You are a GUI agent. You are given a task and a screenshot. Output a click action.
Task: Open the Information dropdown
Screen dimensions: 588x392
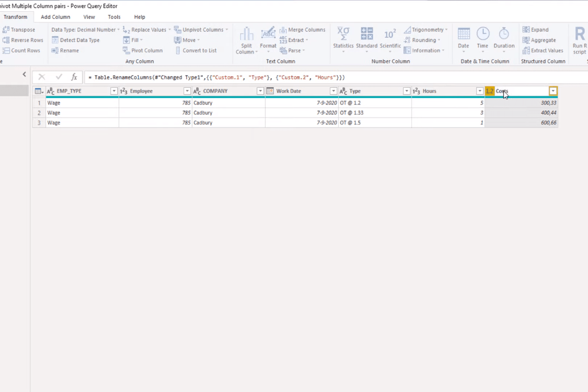coord(424,51)
